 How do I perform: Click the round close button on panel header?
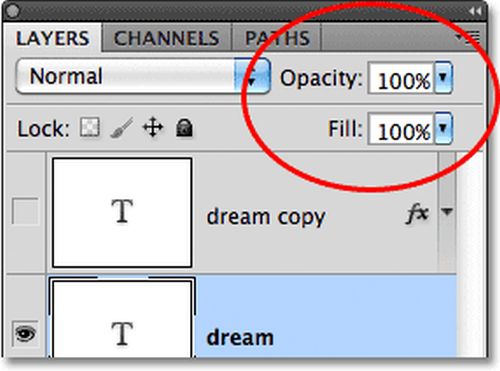[x=13, y=11]
